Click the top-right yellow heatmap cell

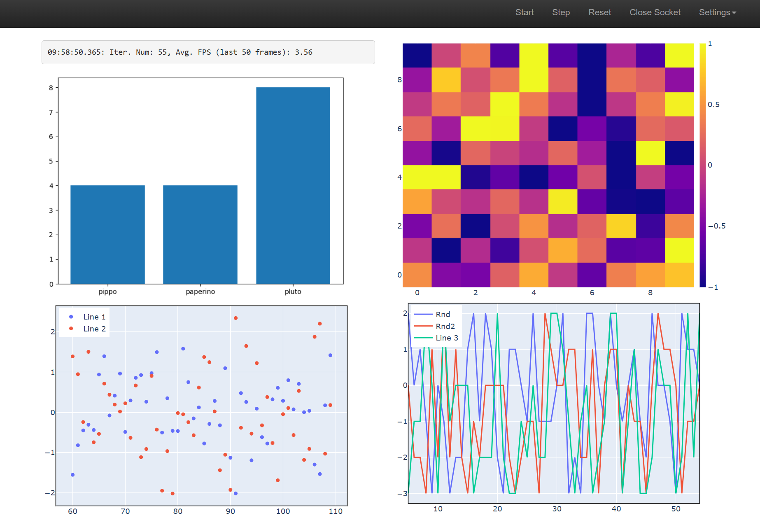(679, 55)
